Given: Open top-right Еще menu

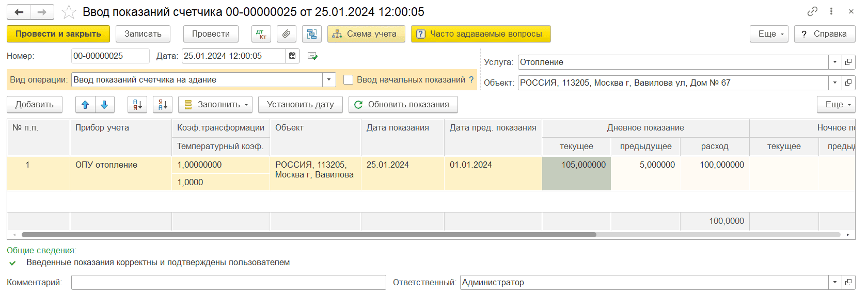Looking at the screenshot, I should [769, 34].
